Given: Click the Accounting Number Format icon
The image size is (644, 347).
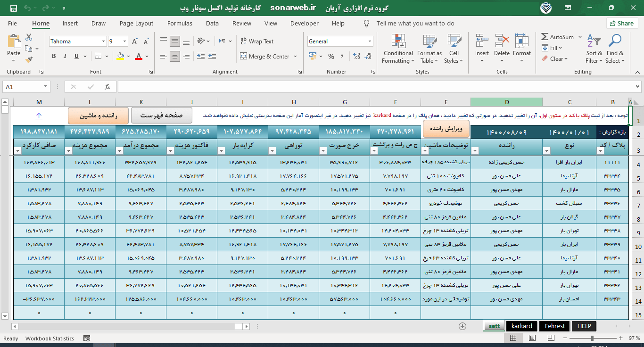Looking at the screenshot, I should 313,56.
